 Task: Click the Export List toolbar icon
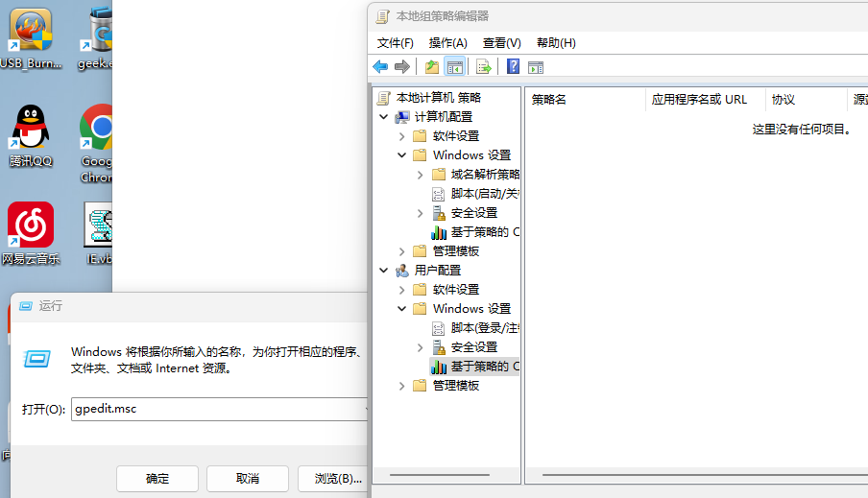[484, 66]
